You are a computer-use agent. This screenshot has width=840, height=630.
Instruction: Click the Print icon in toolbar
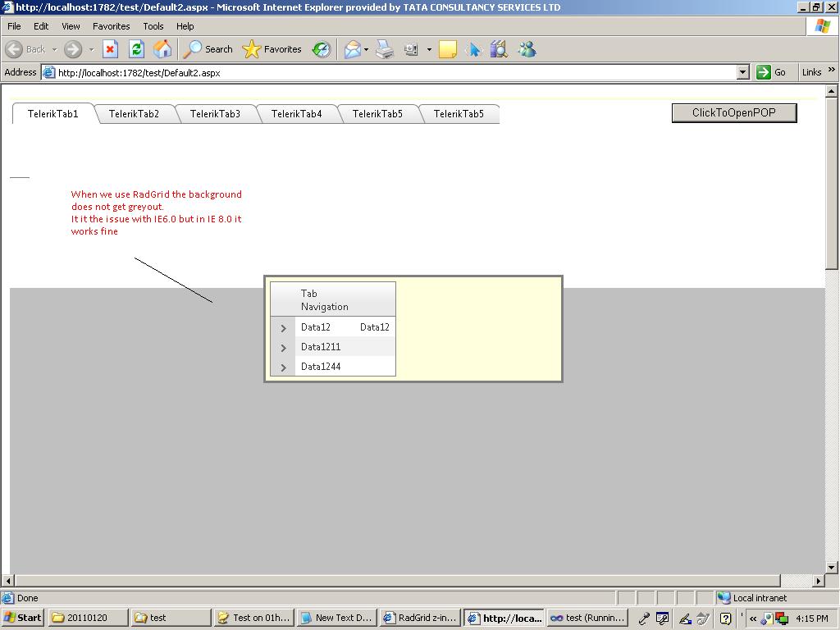point(385,49)
